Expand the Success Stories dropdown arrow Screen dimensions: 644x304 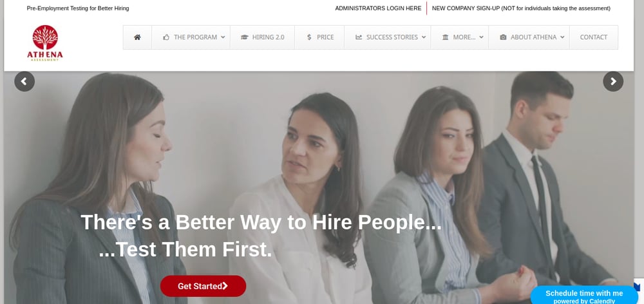[x=424, y=37]
